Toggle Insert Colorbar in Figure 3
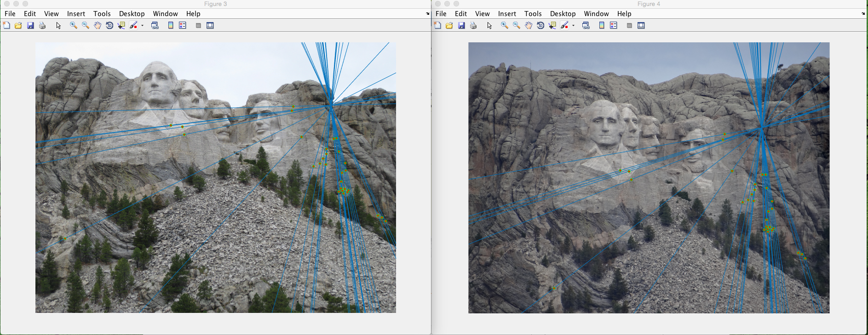Screen dimensions: 868x335 click(171, 25)
